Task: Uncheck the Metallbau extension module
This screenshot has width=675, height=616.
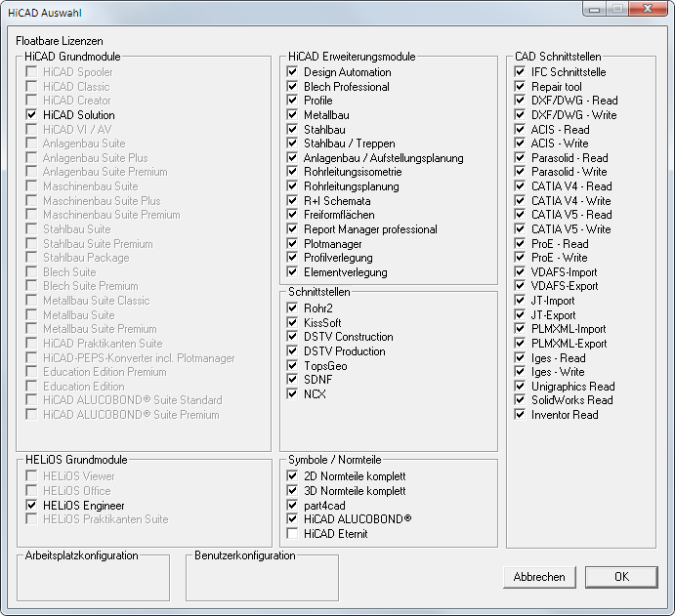Action: (x=292, y=115)
